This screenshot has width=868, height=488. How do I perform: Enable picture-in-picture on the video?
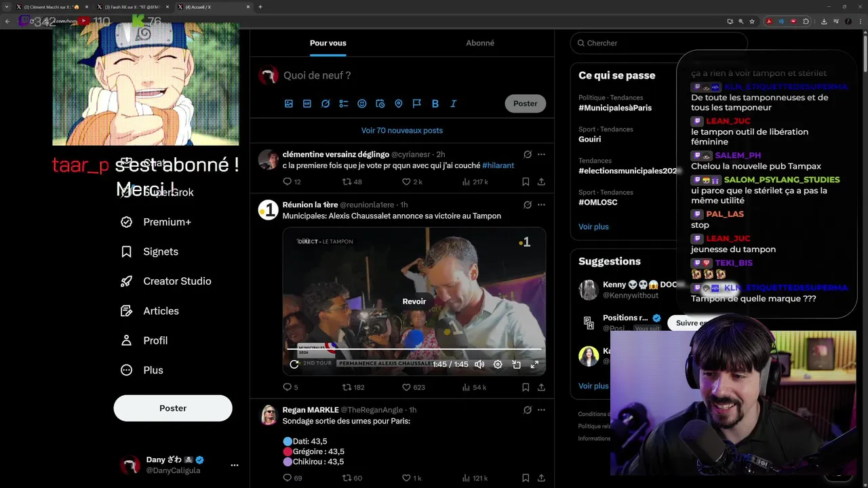coord(516,364)
